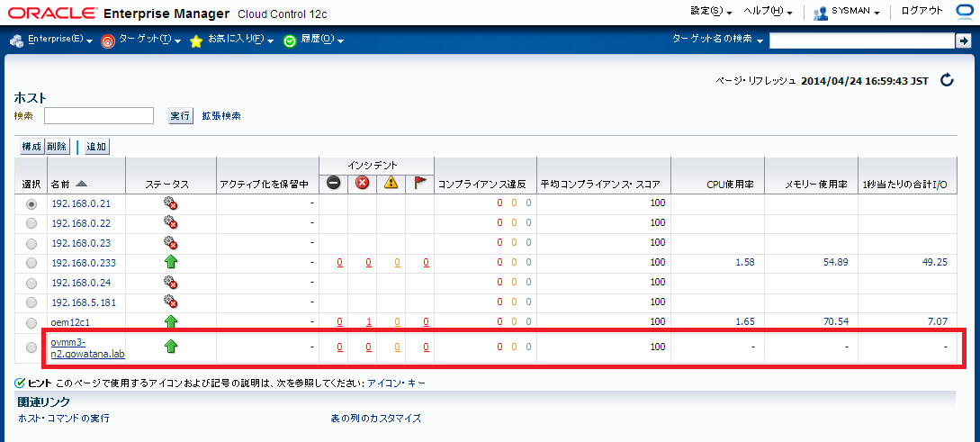Click the host 検索 text field
This screenshot has height=442, width=980.
pos(99,115)
